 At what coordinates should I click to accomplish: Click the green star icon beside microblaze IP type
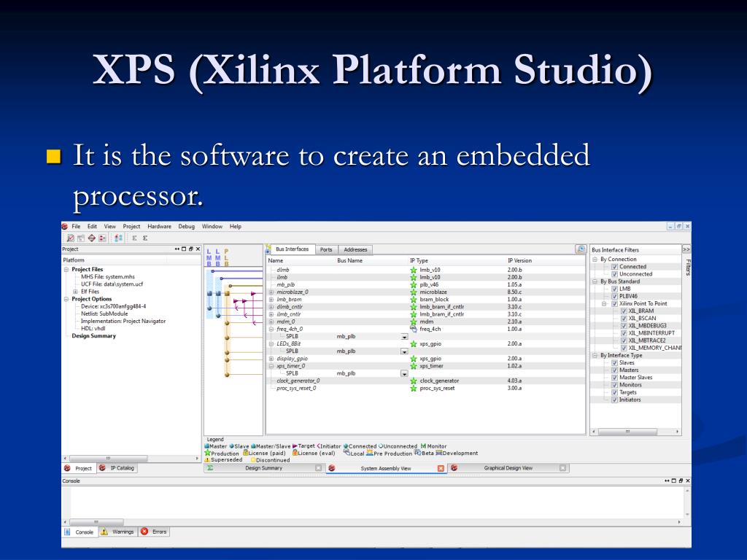[x=414, y=292]
